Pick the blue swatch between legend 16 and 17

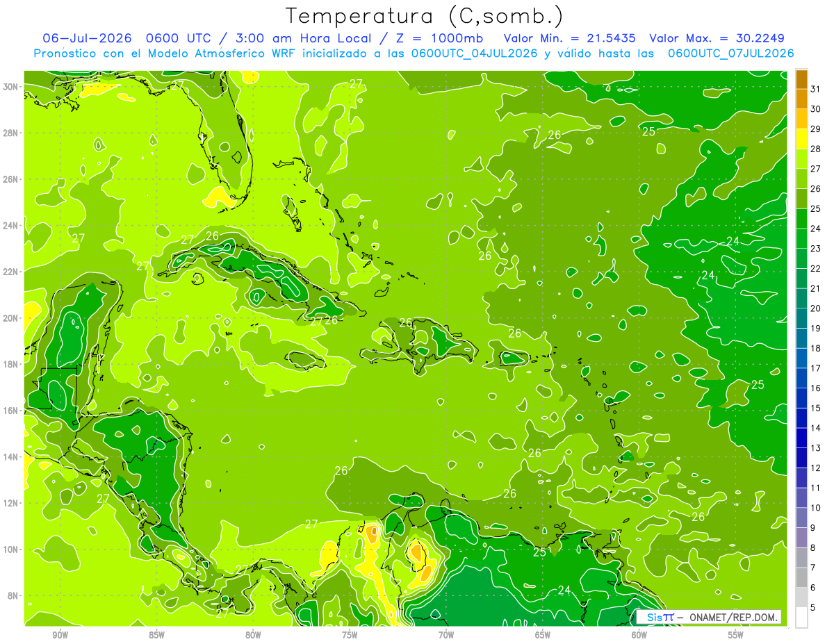click(801, 378)
